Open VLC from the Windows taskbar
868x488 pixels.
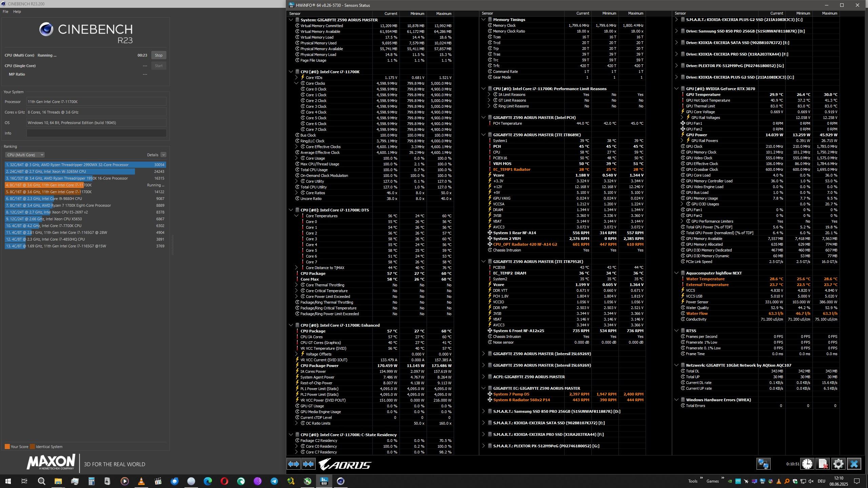[141, 481]
